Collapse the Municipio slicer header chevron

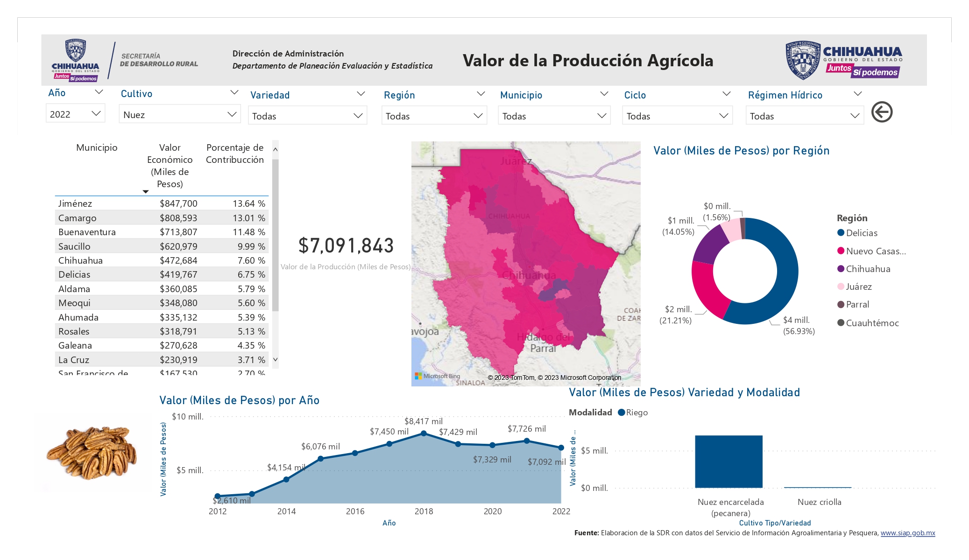[x=604, y=94]
